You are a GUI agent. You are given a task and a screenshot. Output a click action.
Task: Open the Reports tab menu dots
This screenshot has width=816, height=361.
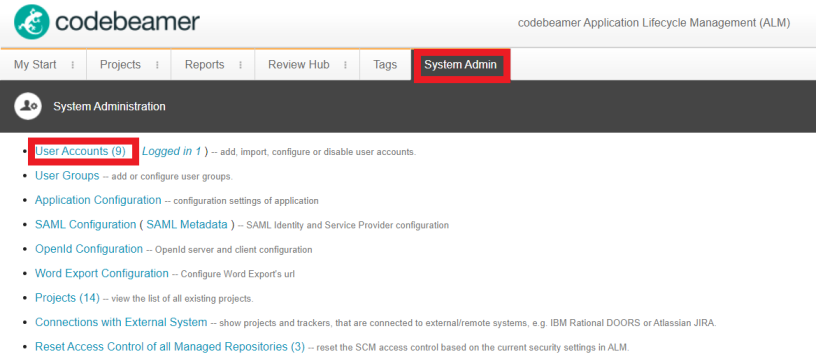(240, 65)
